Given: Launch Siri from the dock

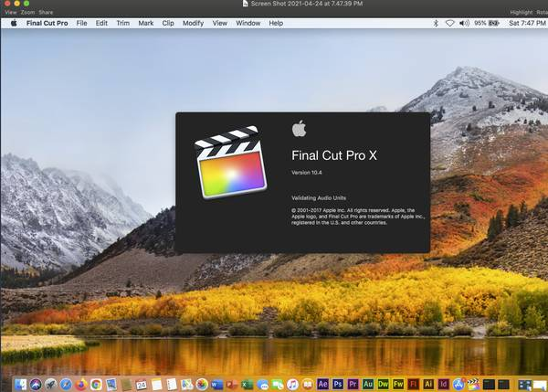Looking at the screenshot, I should tap(36, 385).
